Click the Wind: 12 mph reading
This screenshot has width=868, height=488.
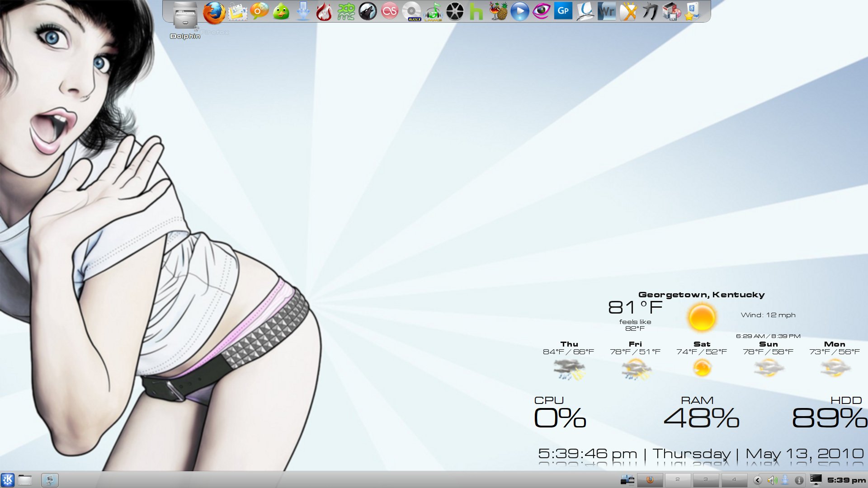(x=768, y=315)
